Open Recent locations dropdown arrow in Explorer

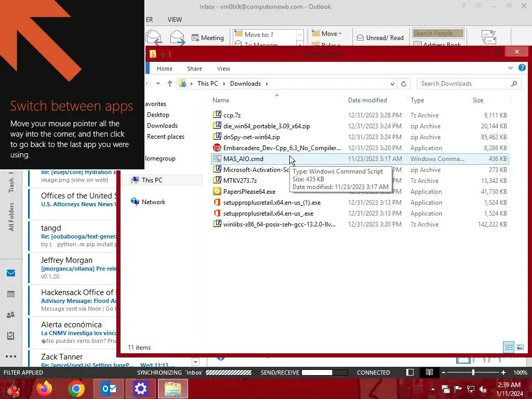pos(158,84)
